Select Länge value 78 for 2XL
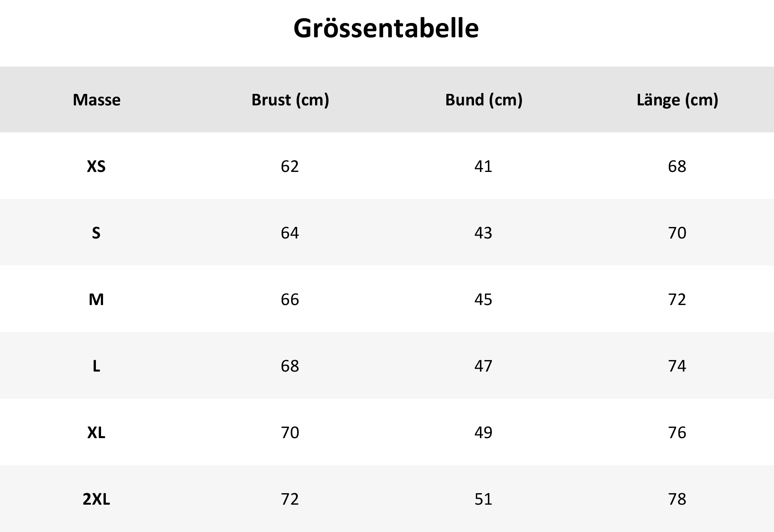 coord(677,499)
